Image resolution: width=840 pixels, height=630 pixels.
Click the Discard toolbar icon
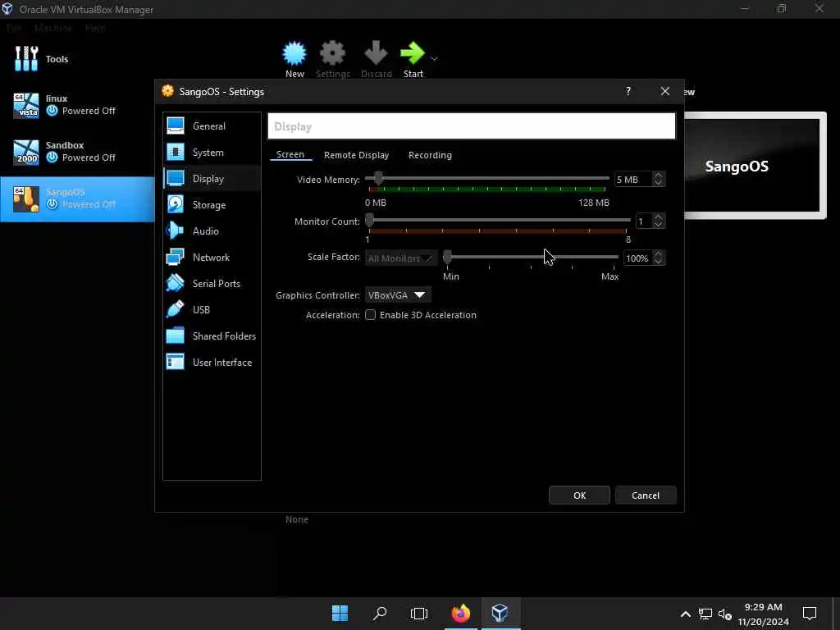pos(376,59)
